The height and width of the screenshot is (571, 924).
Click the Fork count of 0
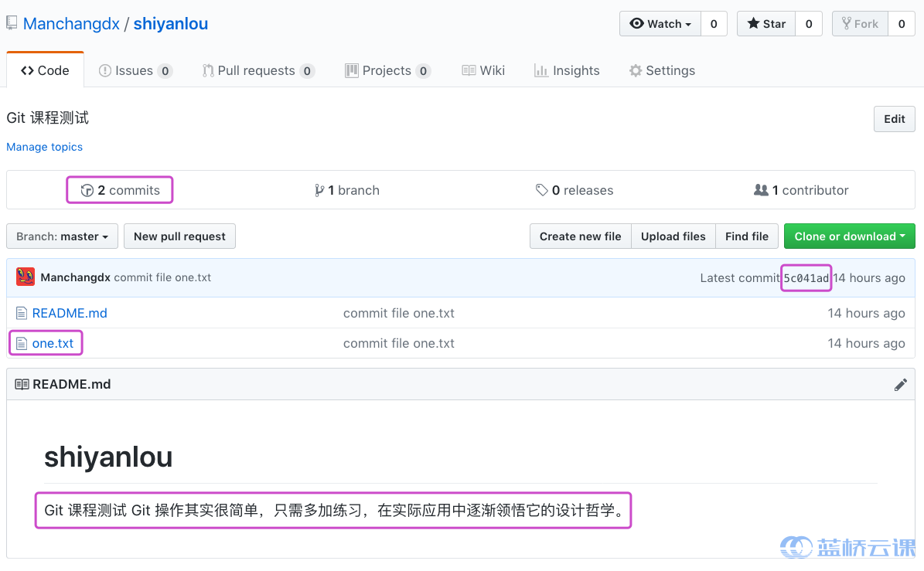pyautogui.click(x=902, y=23)
